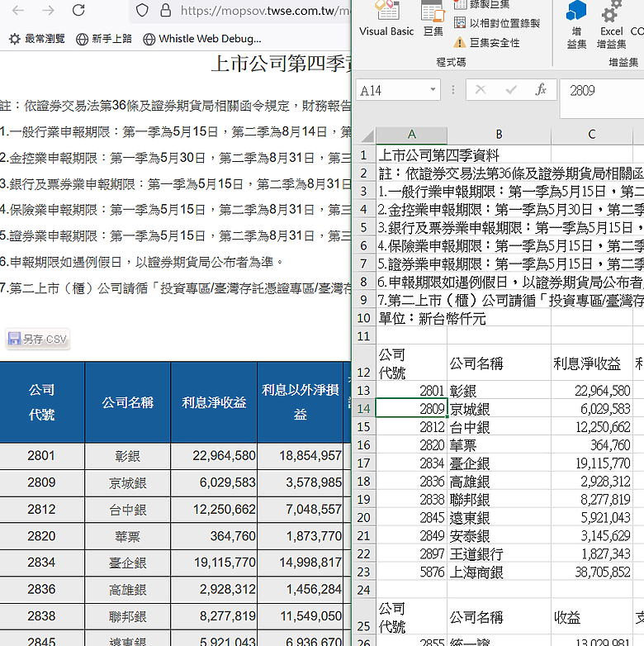Click cell C19 8,277,819 in Excel

(x=592, y=500)
